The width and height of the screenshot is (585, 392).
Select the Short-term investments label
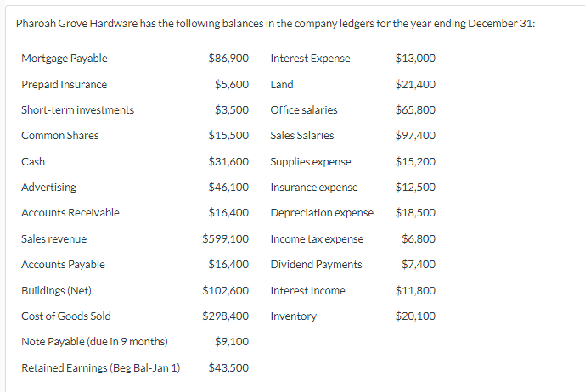tap(77, 110)
